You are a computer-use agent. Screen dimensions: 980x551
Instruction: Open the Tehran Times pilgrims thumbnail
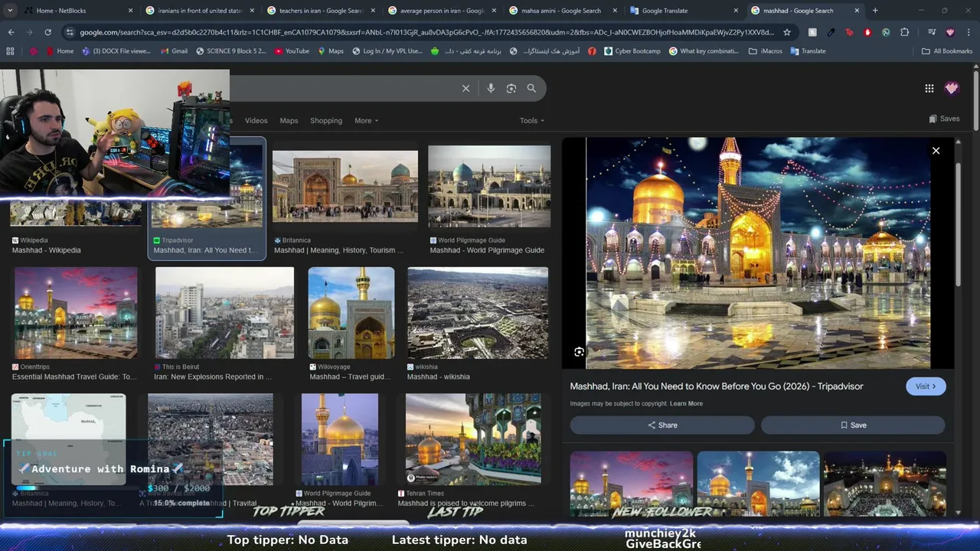click(x=473, y=439)
